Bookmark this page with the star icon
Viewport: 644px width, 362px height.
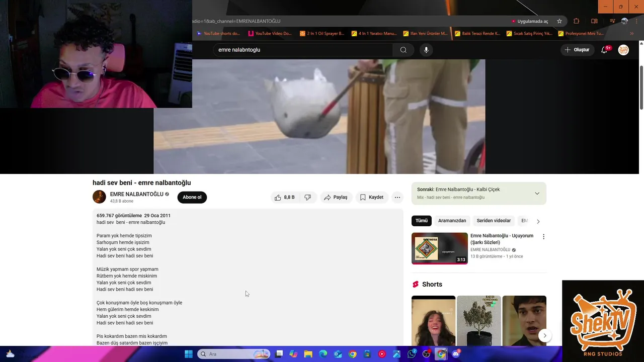(x=559, y=21)
